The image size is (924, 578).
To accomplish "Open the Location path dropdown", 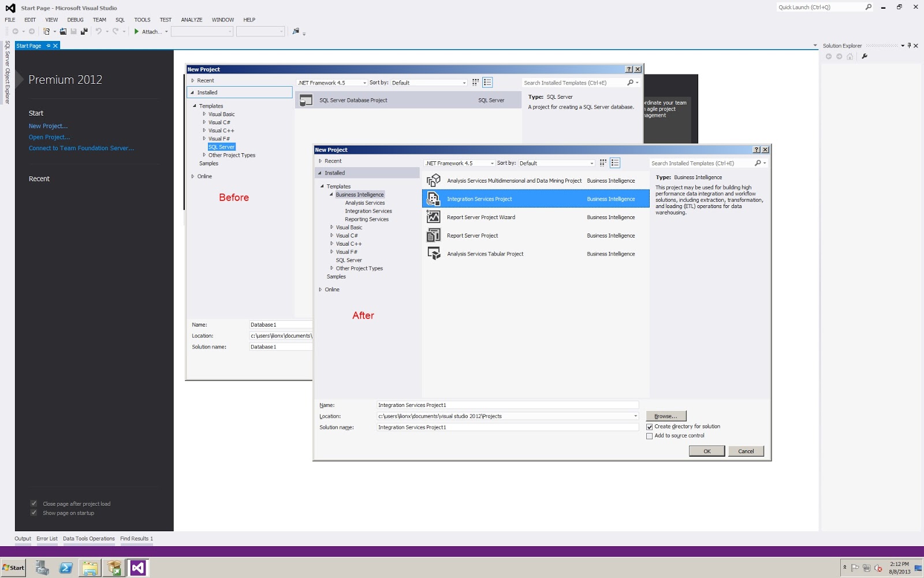I will click(635, 416).
